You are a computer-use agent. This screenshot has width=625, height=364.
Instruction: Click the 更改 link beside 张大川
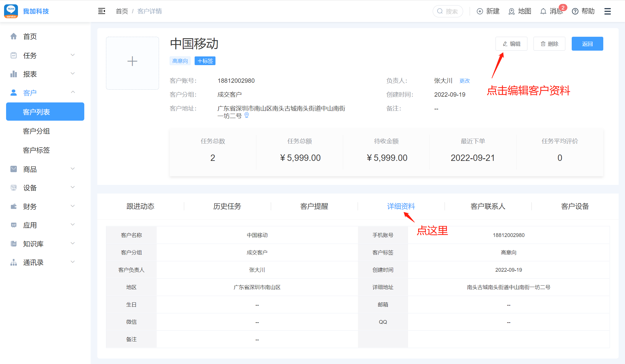[465, 81]
